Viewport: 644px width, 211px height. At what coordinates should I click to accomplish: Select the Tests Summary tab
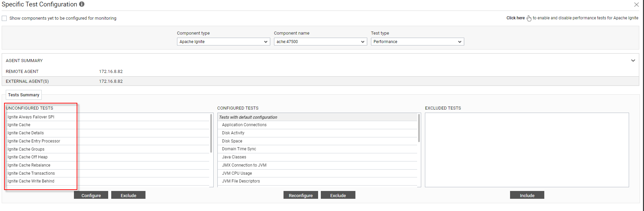coord(24,95)
